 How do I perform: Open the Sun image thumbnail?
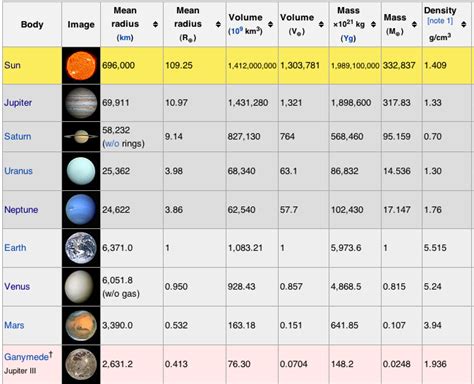tap(81, 65)
